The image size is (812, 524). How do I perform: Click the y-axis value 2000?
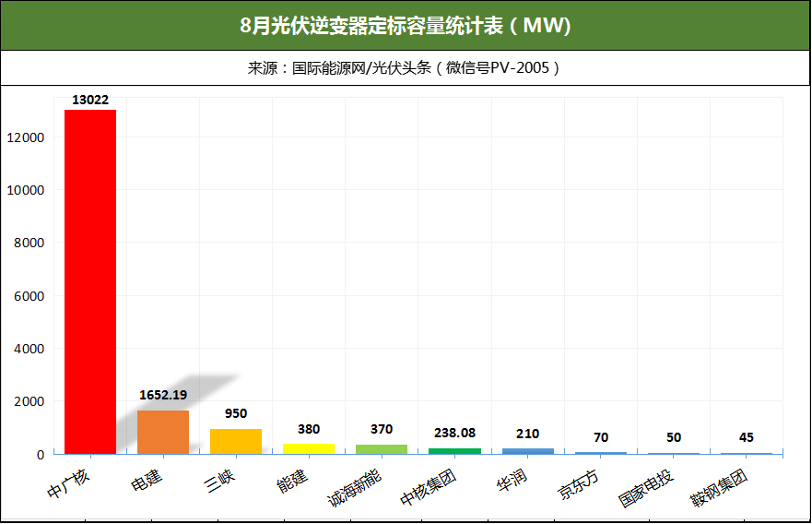[x=29, y=401]
